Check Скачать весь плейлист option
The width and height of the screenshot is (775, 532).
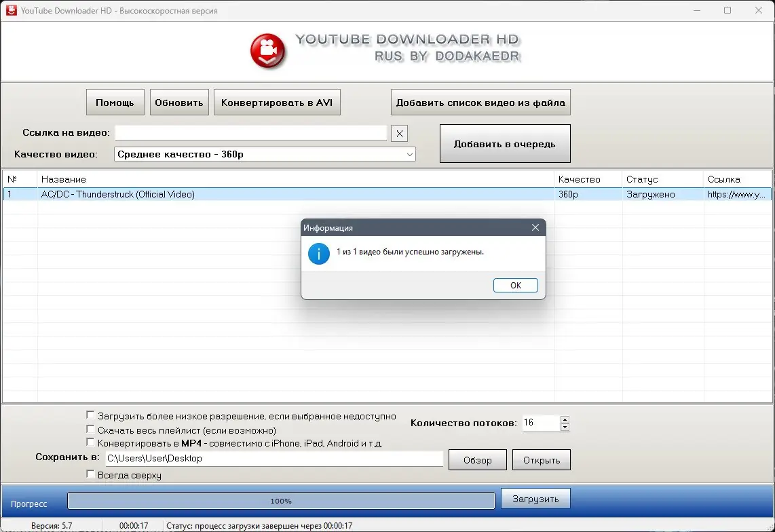pos(90,429)
